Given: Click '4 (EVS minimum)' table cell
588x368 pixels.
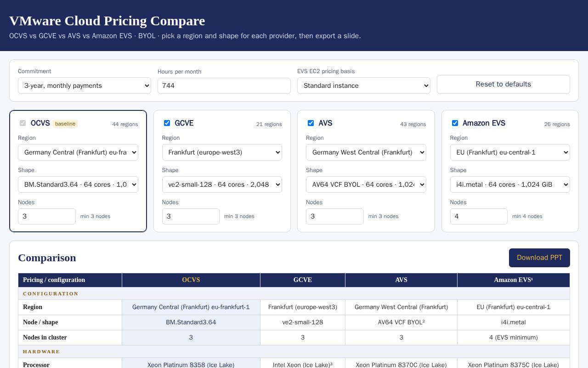Looking at the screenshot, I should tap(514, 338).
